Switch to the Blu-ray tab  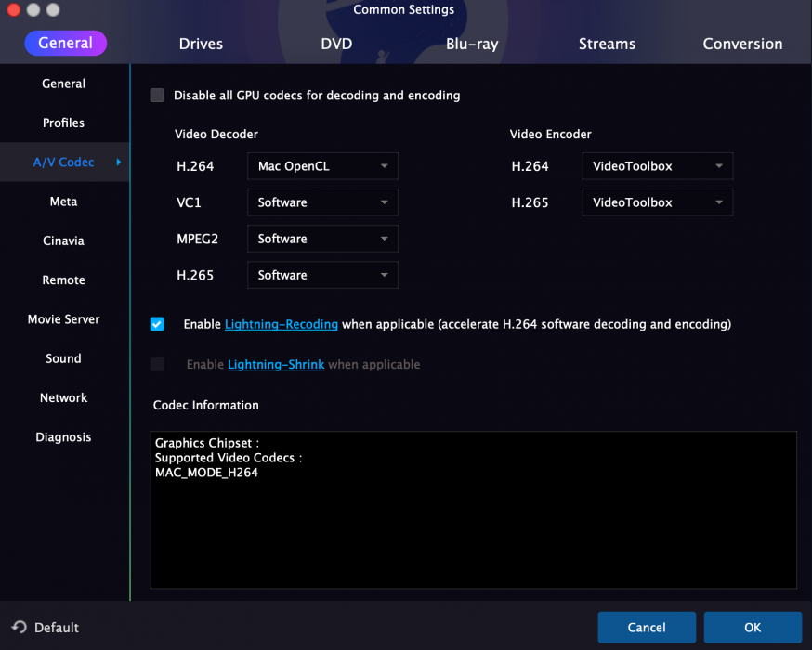[472, 44]
